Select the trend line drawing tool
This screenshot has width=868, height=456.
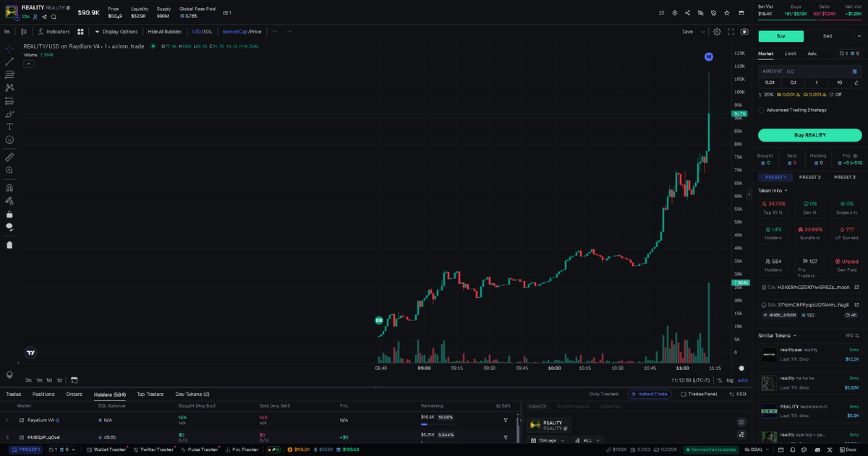tap(9, 61)
